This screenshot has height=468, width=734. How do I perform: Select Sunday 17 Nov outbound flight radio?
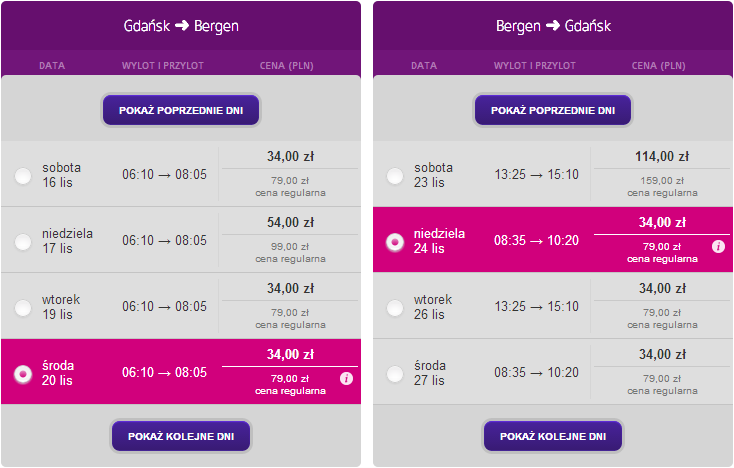[23, 241]
